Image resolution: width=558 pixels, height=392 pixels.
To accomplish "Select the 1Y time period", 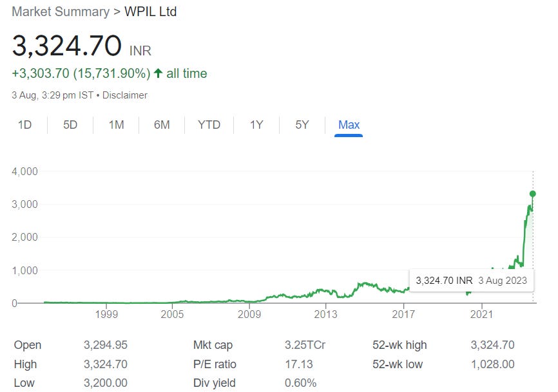I will pyautogui.click(x=256, y=125).
